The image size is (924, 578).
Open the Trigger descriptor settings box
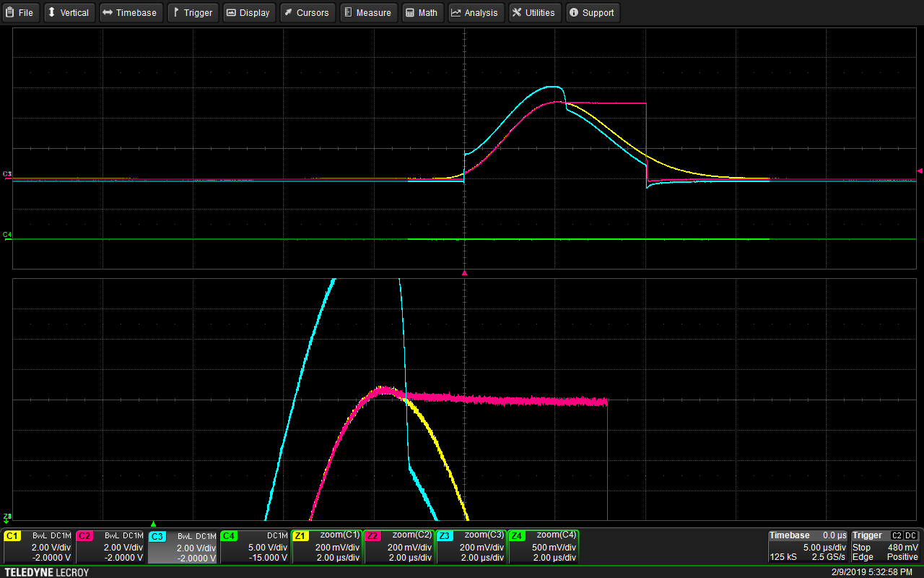885,547
